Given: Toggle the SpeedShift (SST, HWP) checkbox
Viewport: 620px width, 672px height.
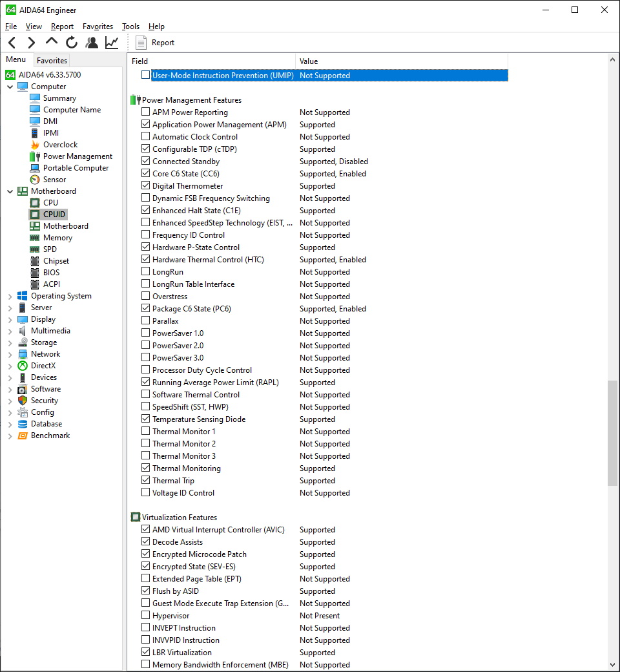Looking at the screenshot, I should pyautogui.click(x=146, y=406).
